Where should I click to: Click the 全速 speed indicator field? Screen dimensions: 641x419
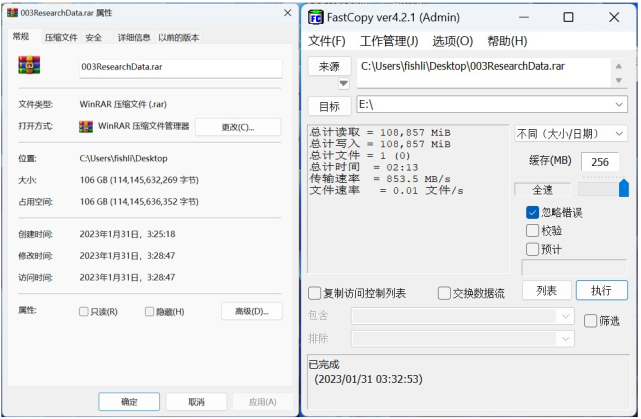(542, 190)
